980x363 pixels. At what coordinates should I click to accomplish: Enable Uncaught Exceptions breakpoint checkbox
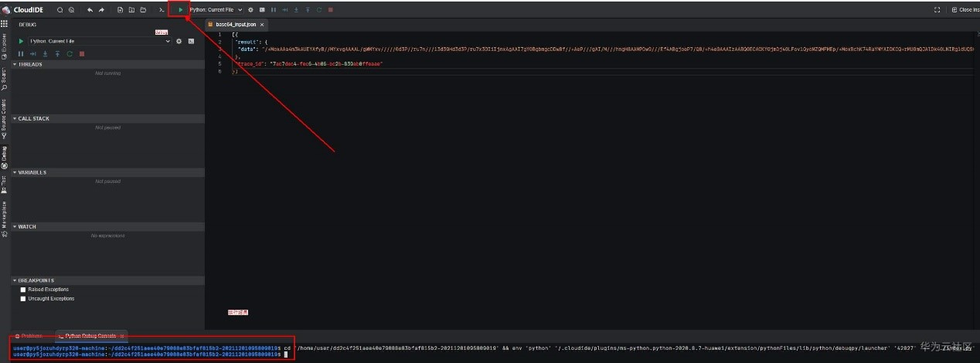(x=23, y=298)
